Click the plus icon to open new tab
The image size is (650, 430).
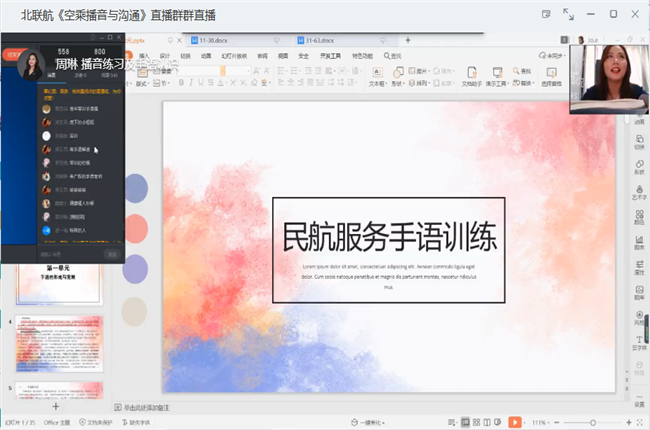pos(408,40)
